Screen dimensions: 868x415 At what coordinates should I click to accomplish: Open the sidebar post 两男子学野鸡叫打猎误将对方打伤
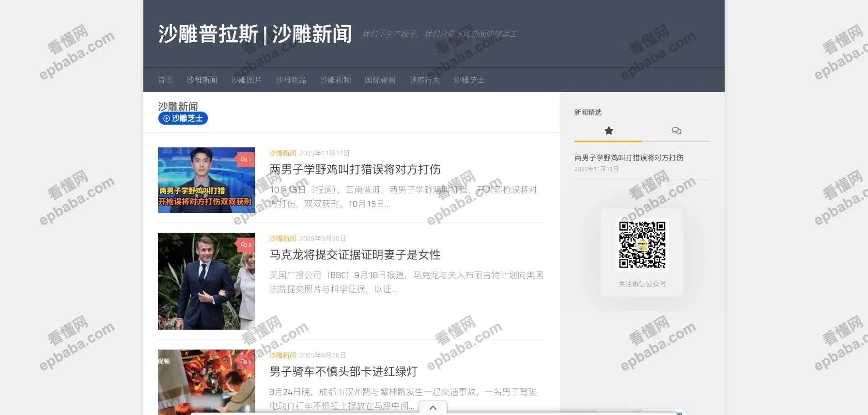[x=629, y=158]
